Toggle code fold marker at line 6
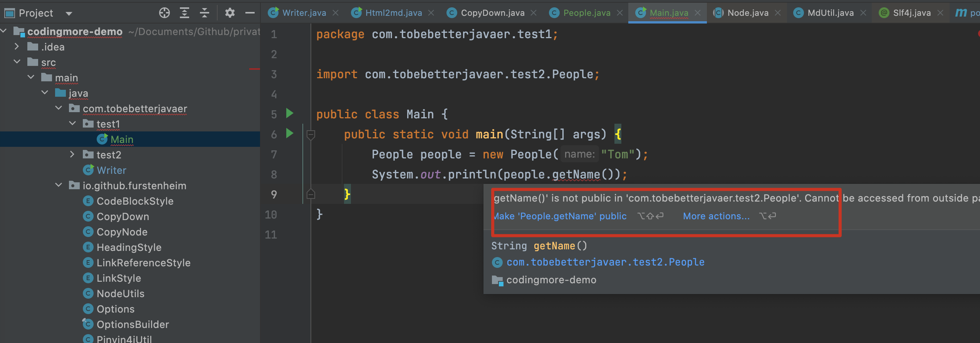This screenshot has height=343, width=980. point(311,135)
